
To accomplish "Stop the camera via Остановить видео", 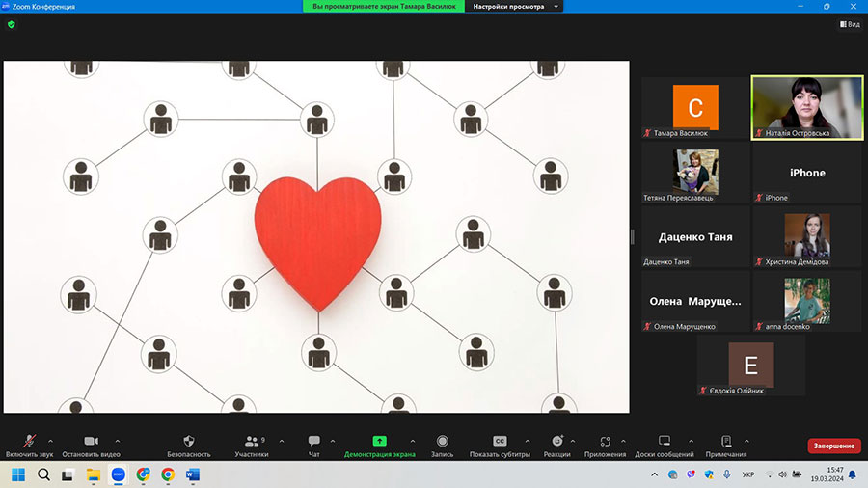I will tap(91, 442).
